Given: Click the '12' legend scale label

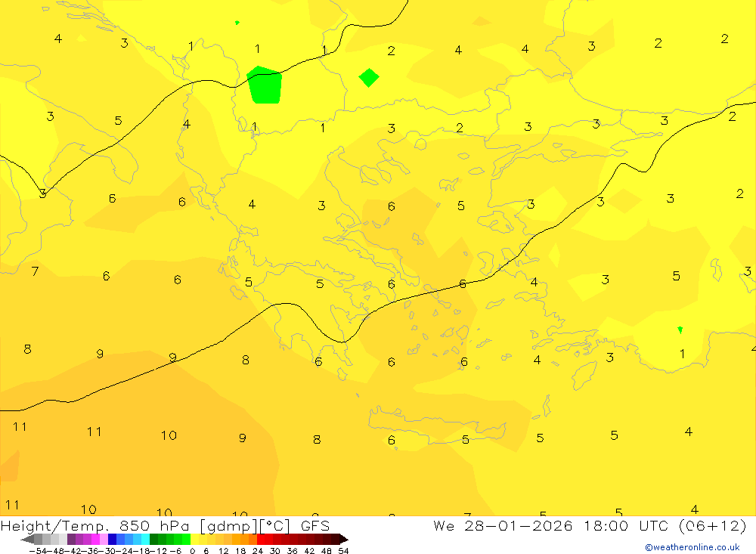Looking at the screenshot, I should pos(224,551).
